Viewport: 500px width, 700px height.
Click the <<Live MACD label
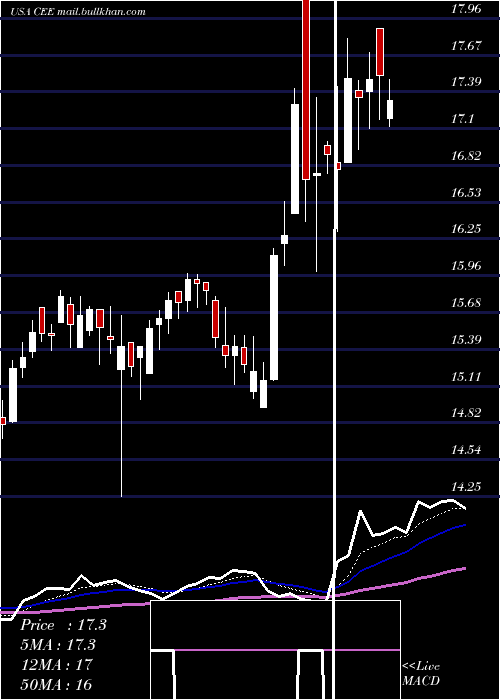(x=421, y=673)
